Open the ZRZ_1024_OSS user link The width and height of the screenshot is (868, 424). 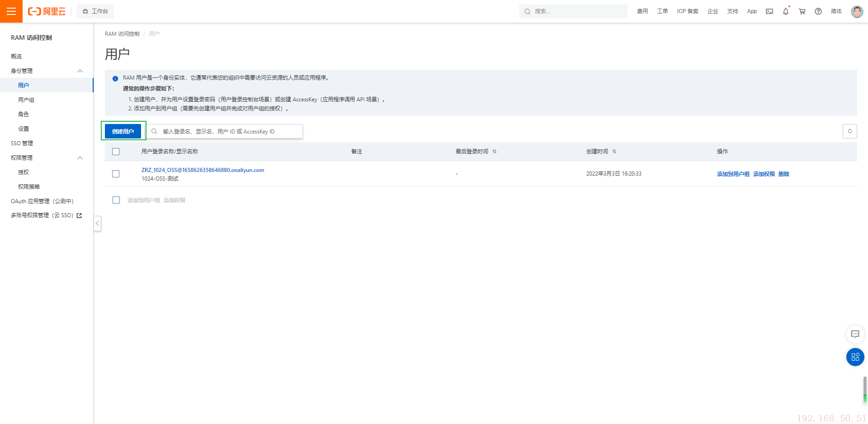(203, 170)
